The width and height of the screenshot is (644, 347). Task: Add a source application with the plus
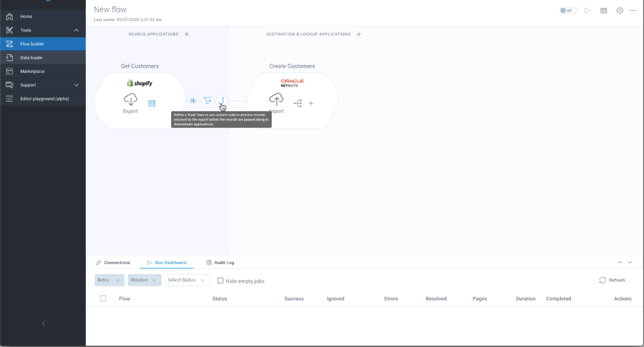point(187,34)
